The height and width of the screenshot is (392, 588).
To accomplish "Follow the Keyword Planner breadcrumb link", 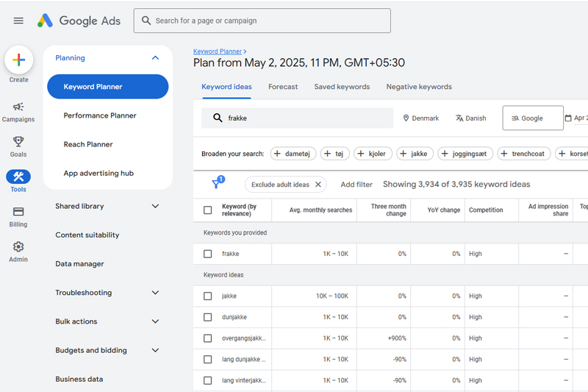I will click(218, 51).
